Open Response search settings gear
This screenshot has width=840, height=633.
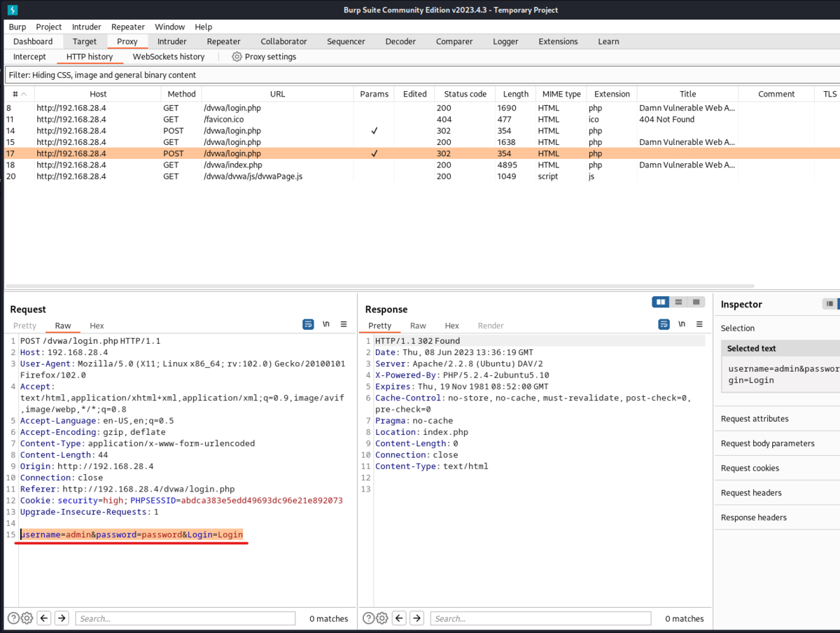[x=382, y=618]
